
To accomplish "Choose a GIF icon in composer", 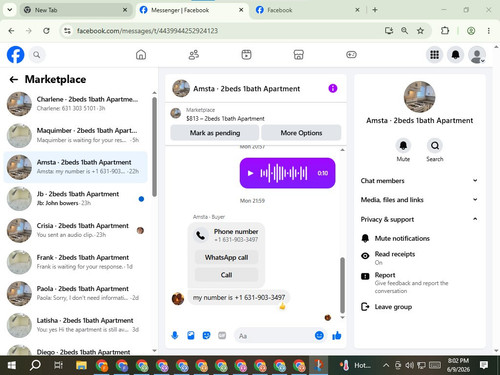I will click(222, 335).
